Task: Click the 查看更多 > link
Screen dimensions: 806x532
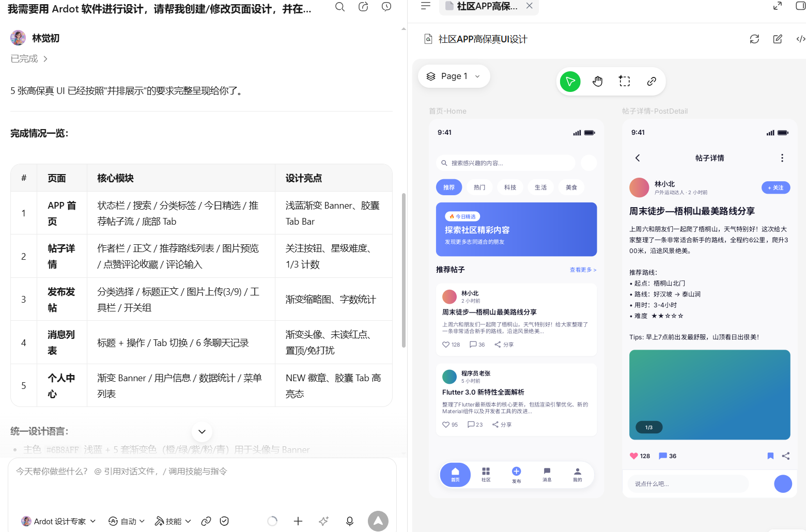Action: [583, 270]
